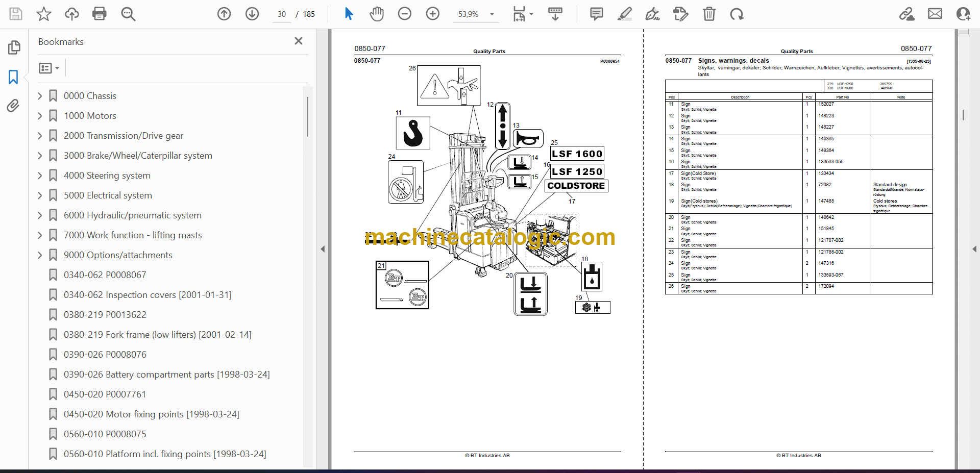Open the Page Thumbnails panel

click(14, 47)
